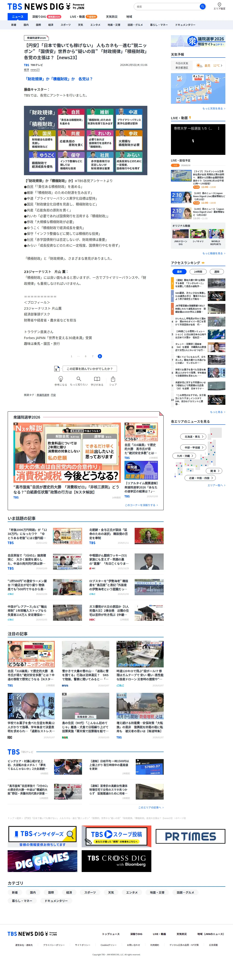Viewport: 233px width, 980px height.
Task: Open the LIVE・動画 tab in the header
Action: 84,17
